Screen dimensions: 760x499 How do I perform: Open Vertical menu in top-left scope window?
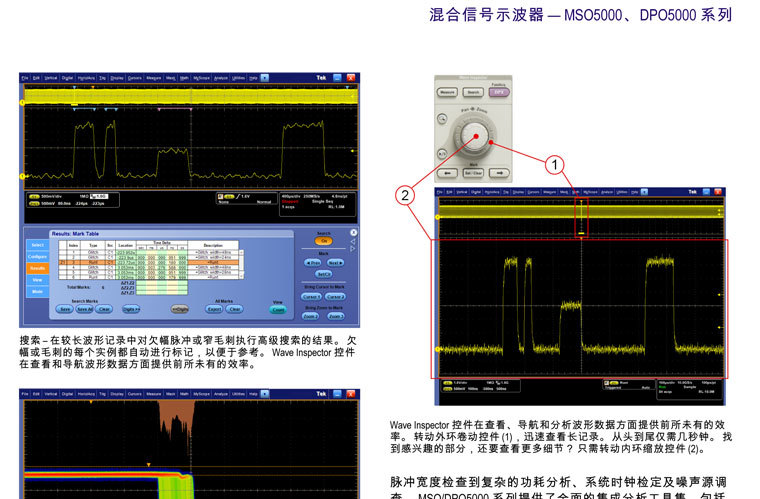point(50,78)
